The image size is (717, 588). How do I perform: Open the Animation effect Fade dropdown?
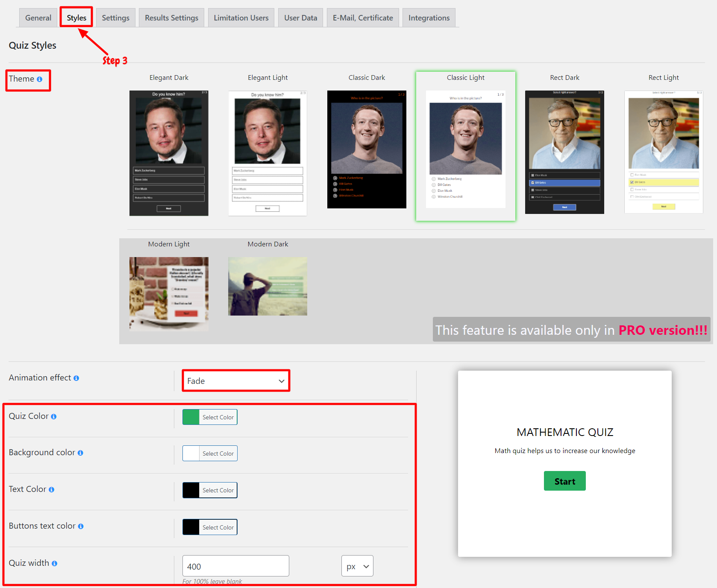coord(236,381)
